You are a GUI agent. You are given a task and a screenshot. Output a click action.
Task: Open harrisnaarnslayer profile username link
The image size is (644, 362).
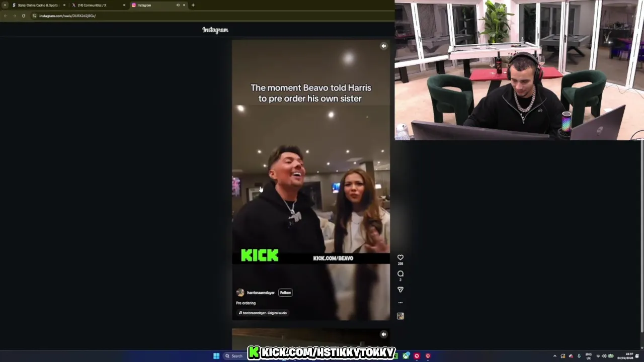pyautogui.click(x=261, y=293)
